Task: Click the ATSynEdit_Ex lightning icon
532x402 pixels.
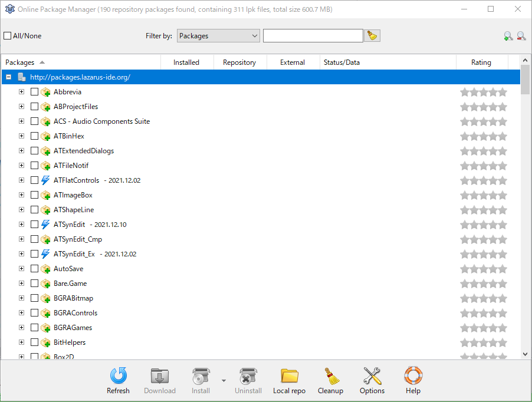Action: click(x=45, y=254)
